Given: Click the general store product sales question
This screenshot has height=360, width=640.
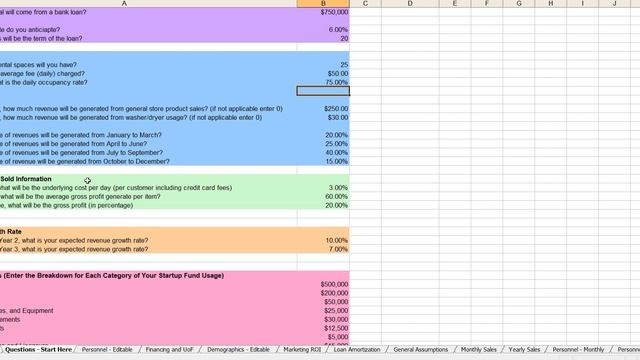Looking at the screenshot, I should point(141,109).
